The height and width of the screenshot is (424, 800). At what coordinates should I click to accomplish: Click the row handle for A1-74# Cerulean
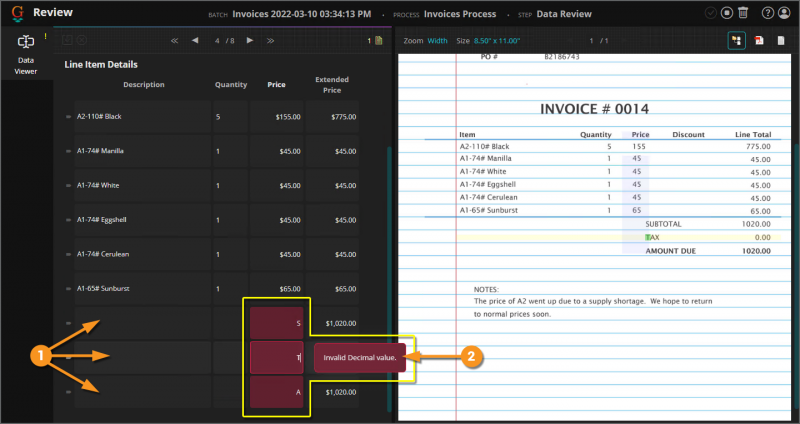point(68,254)
